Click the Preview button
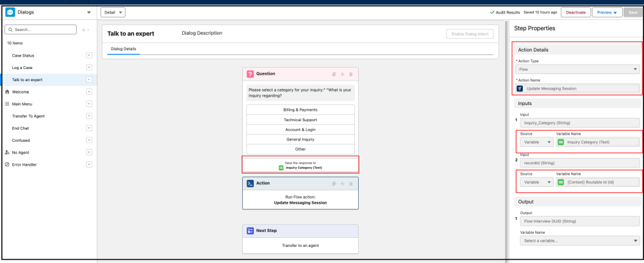Screen dimensions: 644x263 point(607,12)
